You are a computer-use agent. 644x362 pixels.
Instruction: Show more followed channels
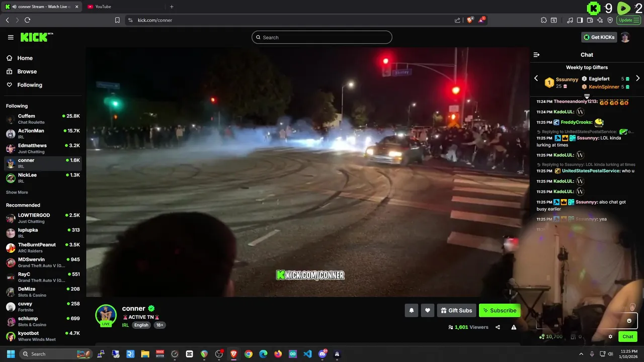point(17,192)
